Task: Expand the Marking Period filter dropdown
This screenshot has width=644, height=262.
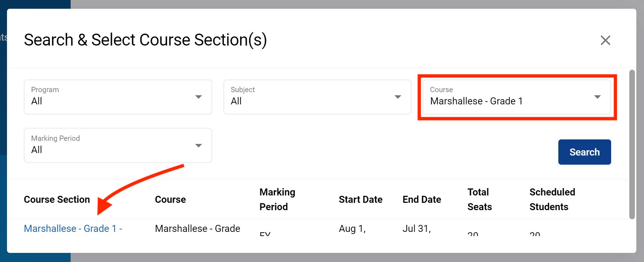Action: pos(118,145)
